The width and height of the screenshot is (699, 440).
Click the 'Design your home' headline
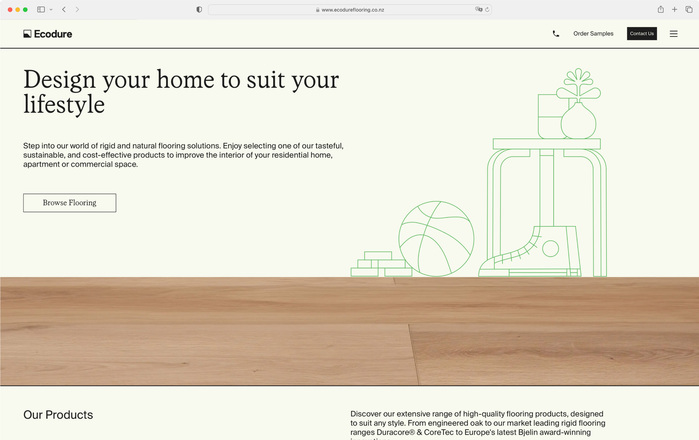click(181, 92)
